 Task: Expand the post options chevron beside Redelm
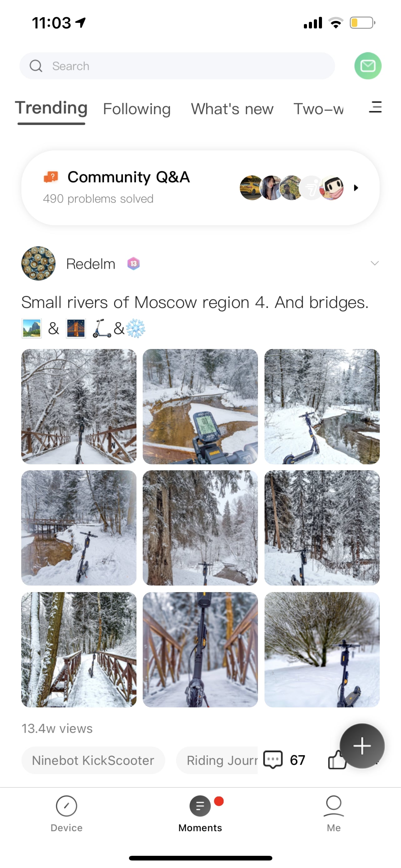tap(374, 263)
